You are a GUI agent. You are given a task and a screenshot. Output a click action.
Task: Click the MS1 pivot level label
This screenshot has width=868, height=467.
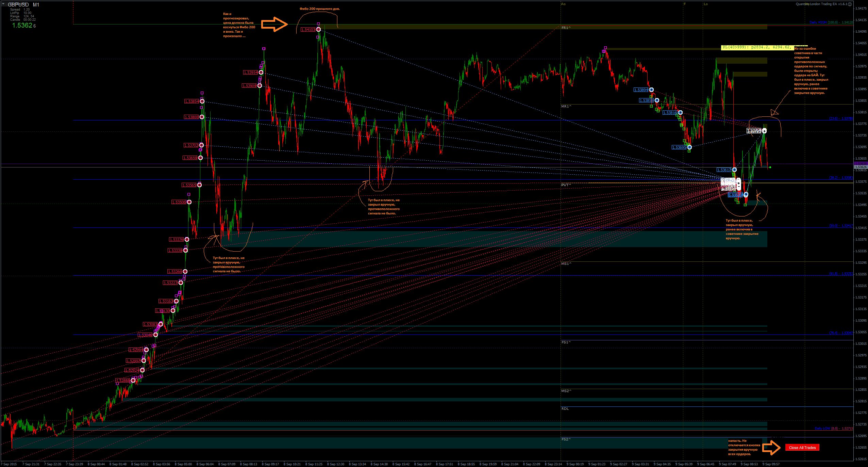point(566,264)
